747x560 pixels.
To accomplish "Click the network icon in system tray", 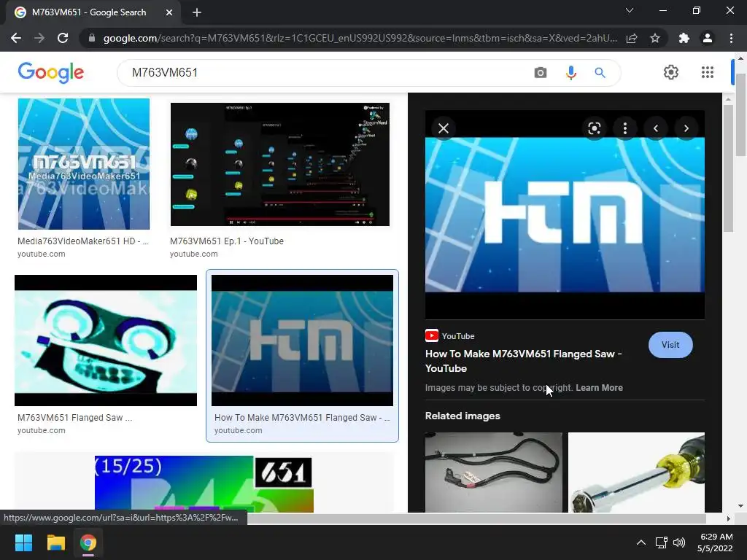I will [661, 542].
